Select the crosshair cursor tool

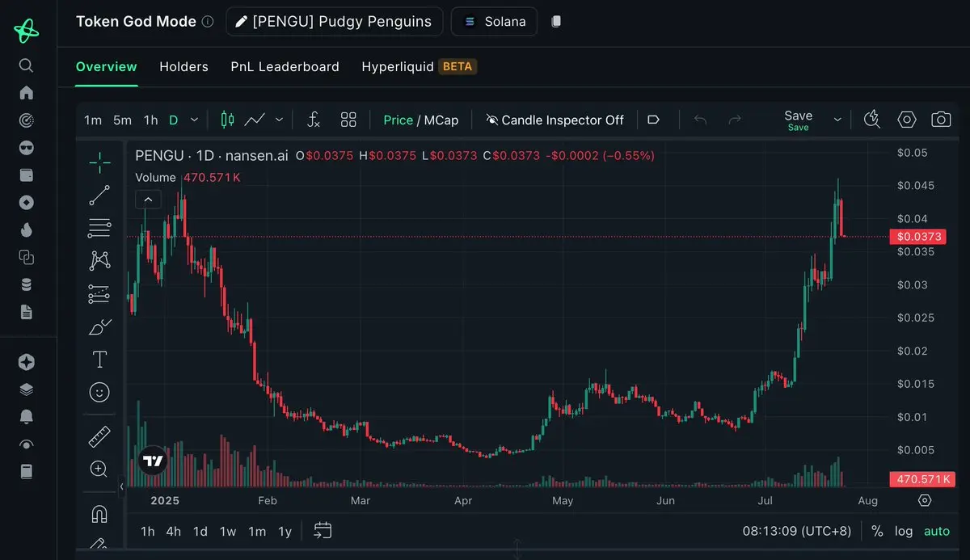pos(99,162)
